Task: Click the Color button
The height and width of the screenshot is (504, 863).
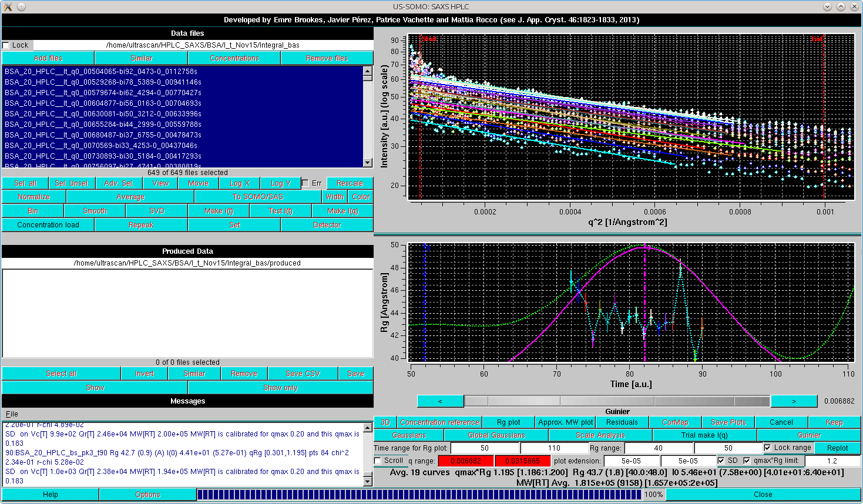Action: [361, 197]
